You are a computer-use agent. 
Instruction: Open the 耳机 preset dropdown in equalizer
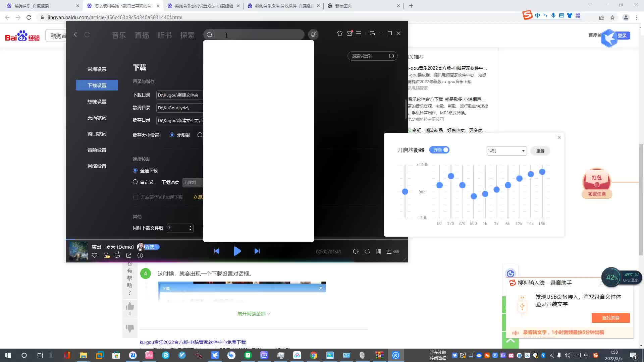506,151
